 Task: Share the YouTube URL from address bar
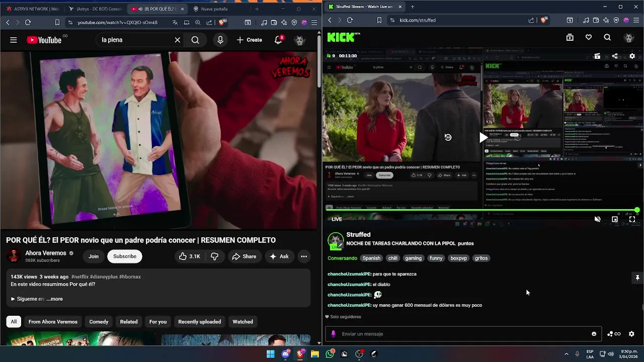[209, 22]
